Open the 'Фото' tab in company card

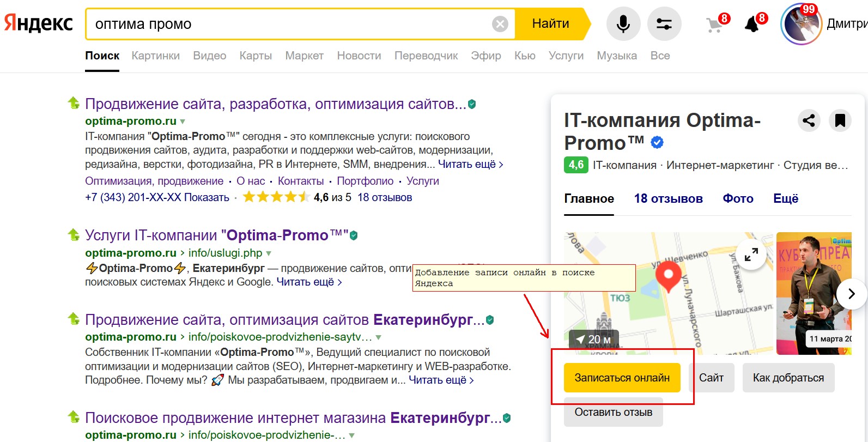point(738,198)
